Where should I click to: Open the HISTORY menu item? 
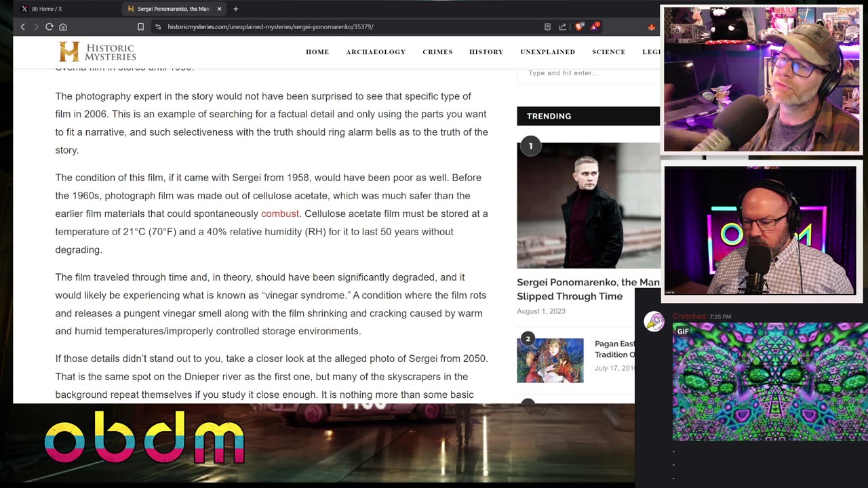coord(486,52)
